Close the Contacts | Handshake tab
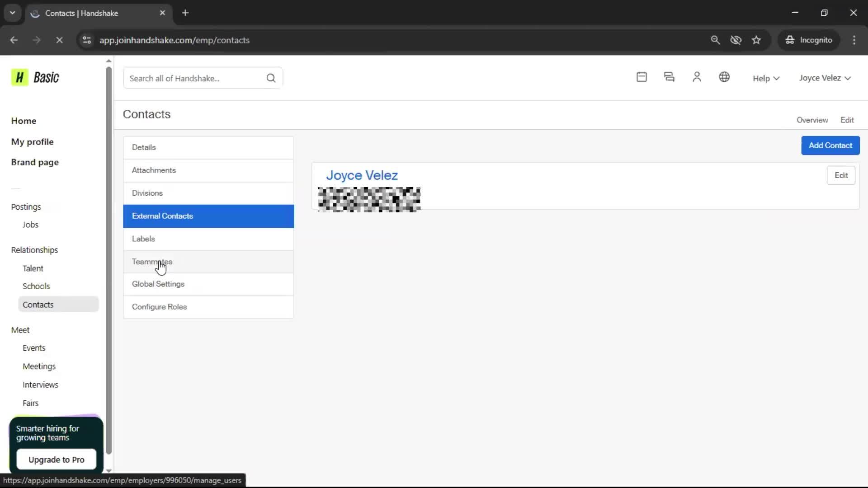This screenshot has height=488, width=868. (x=162, y=13)
